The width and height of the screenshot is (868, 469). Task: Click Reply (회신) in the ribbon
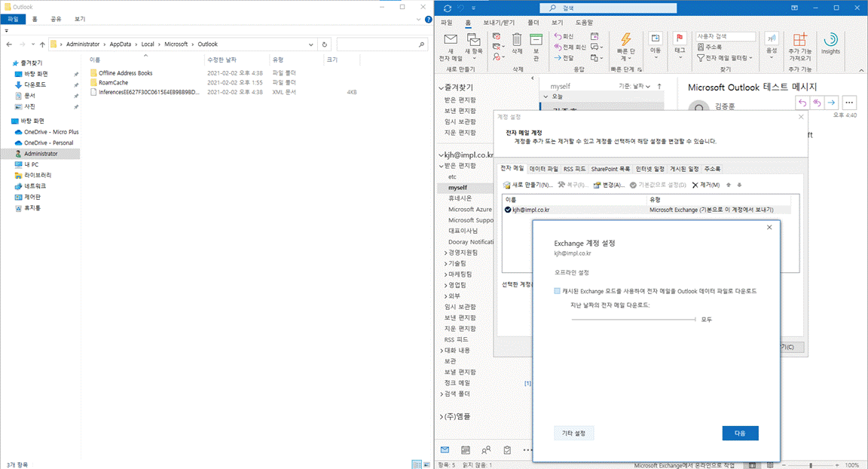[564, 36]
